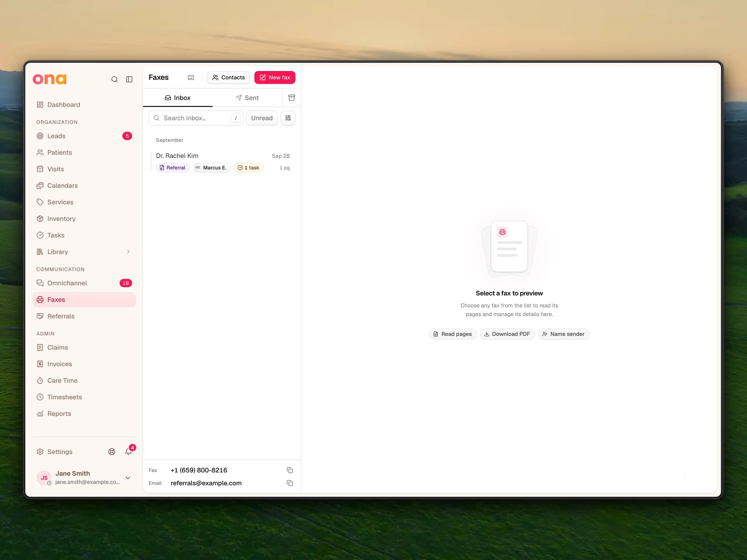Switch to the Sent tab
This screenshot has width=747, height=560.
coord(247,98)
